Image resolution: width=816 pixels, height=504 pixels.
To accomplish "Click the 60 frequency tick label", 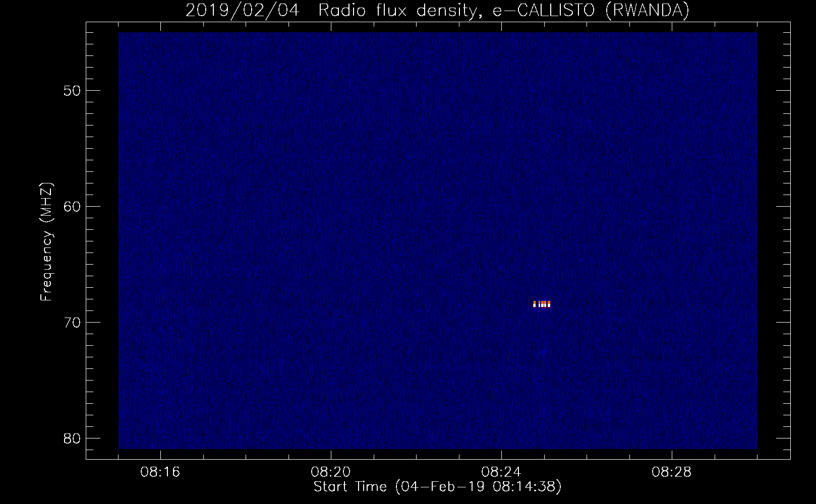I will click(x=72, y=207).
